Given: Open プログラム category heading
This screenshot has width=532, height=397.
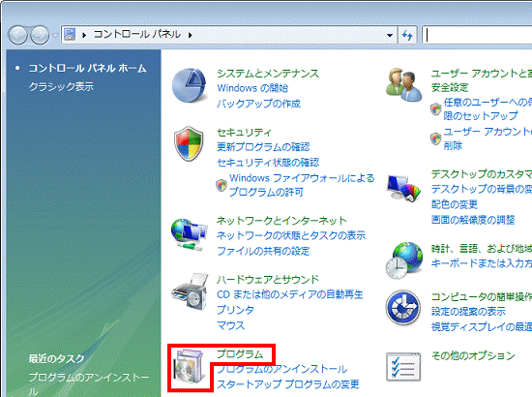Looking at the screenshot, I should click(x=240, y=354).
